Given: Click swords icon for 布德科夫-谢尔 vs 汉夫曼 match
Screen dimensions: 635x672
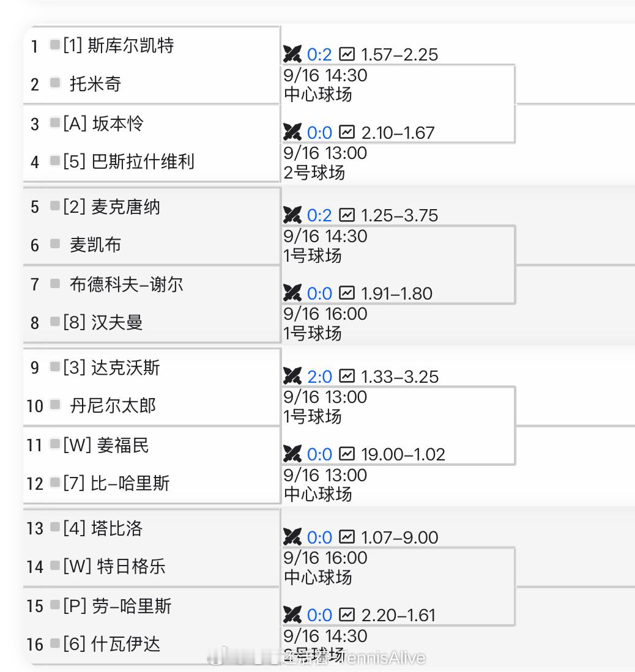Looking at the screenshot, I should click(x=292, y=293).
